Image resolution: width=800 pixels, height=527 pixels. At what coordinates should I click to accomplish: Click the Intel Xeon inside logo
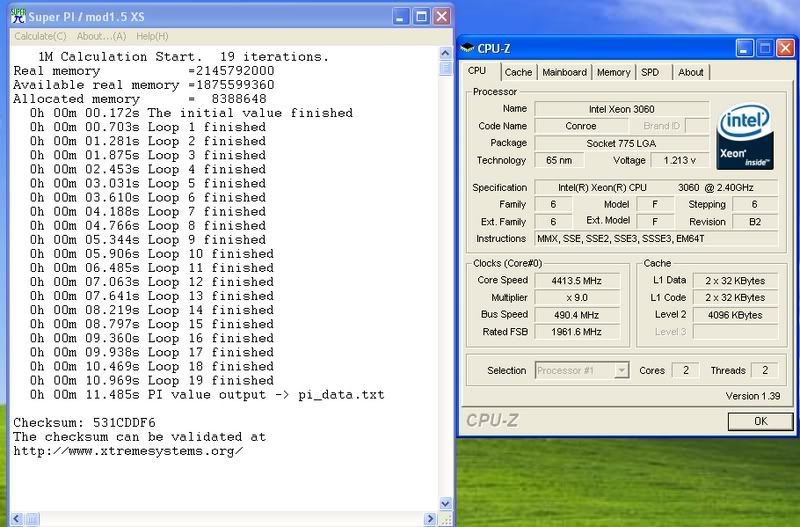[745, 137]
